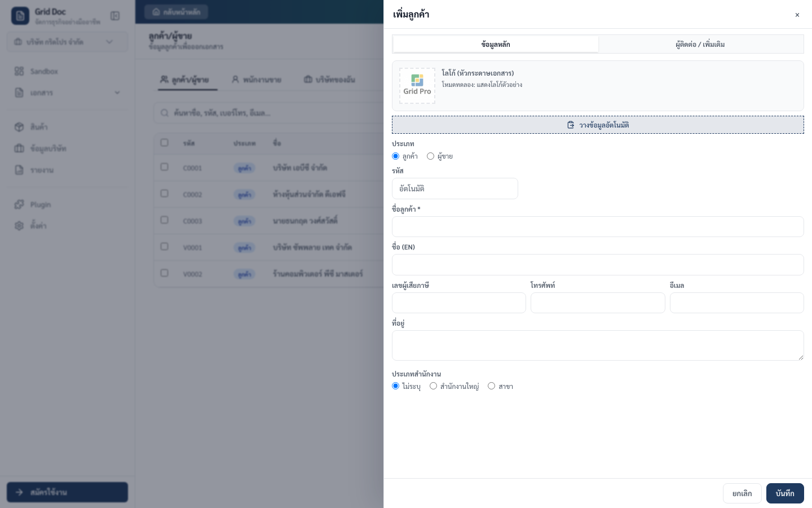The height and width of the screenshot is (508, 812).
Task: Click the Grid Pro logo placeholder
Action: click(417, 86)
